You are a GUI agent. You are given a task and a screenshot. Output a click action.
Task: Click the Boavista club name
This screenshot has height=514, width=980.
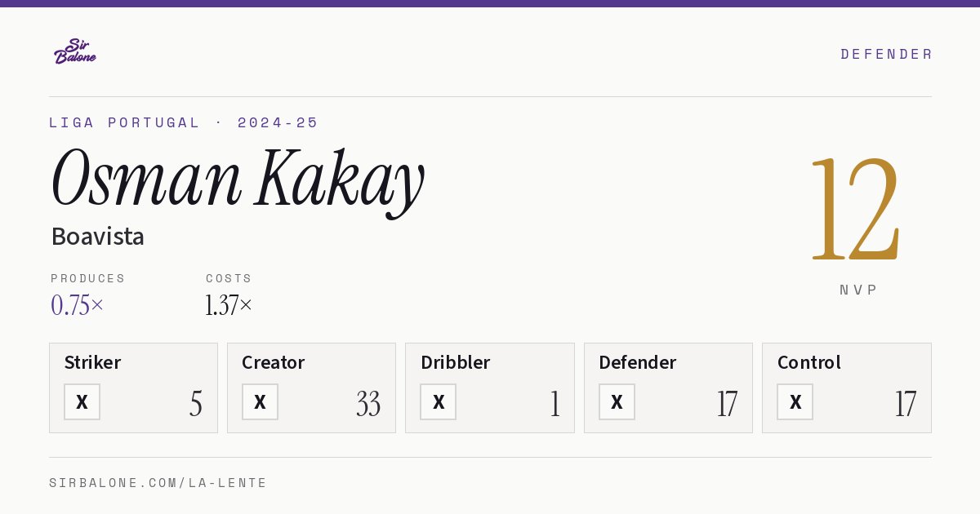tap(98, 237)
